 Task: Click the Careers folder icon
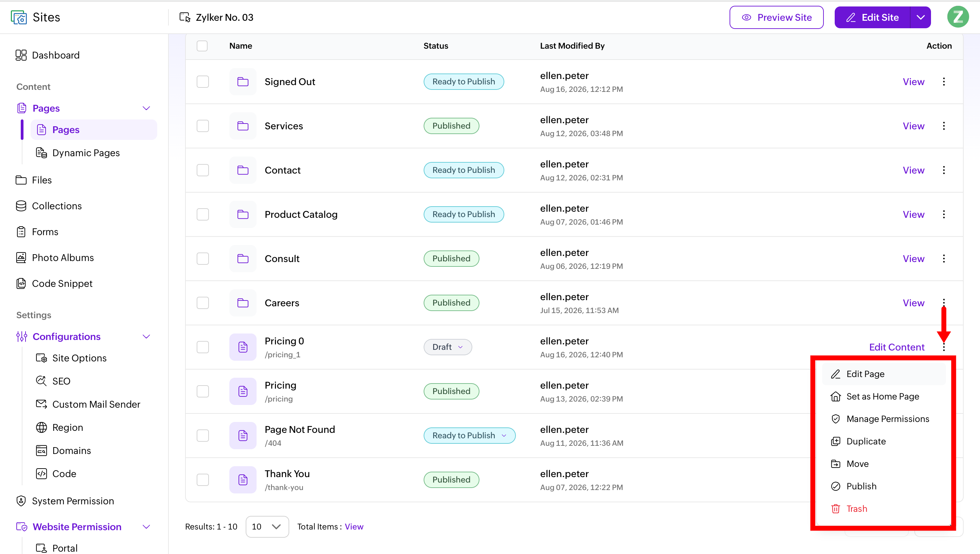point(243,303)
